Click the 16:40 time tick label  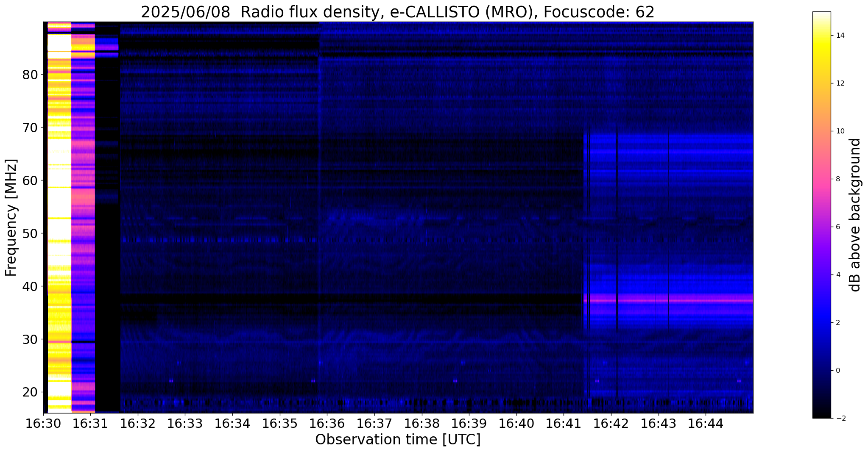point(516,423)
